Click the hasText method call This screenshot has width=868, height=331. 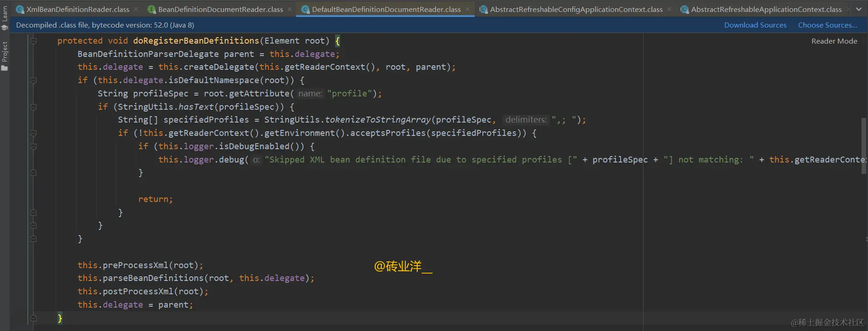(196, 107)
